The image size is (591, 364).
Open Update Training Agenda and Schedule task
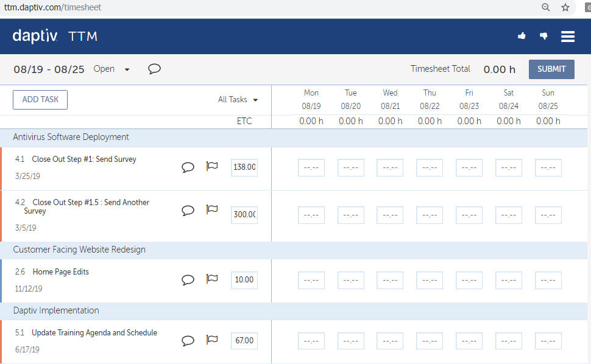coord(94,333)
